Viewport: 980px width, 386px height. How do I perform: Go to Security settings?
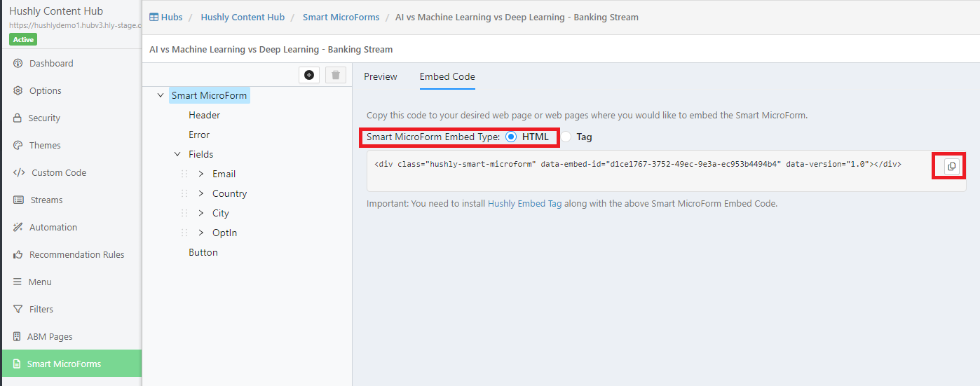(44, 118)
